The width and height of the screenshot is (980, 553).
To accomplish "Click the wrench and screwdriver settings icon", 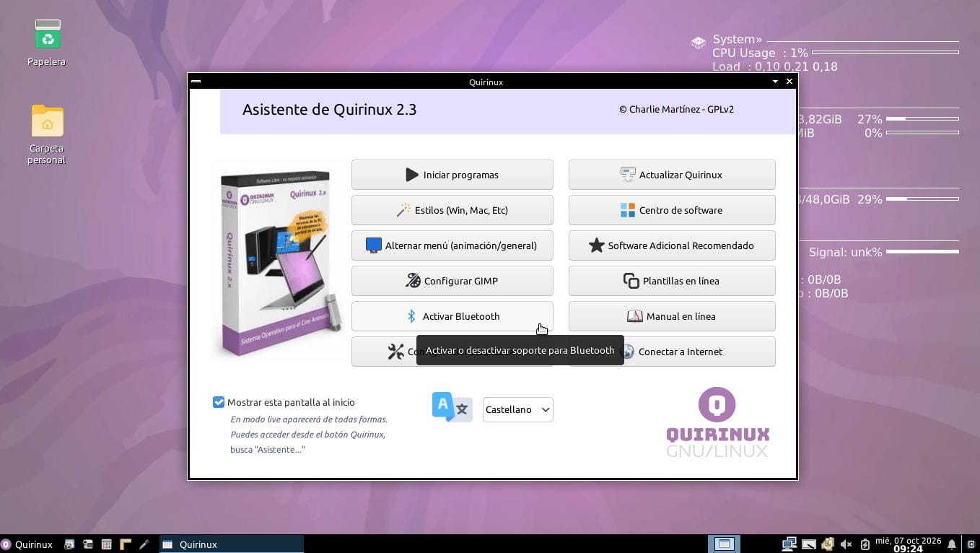I will [x=395, y=352].
